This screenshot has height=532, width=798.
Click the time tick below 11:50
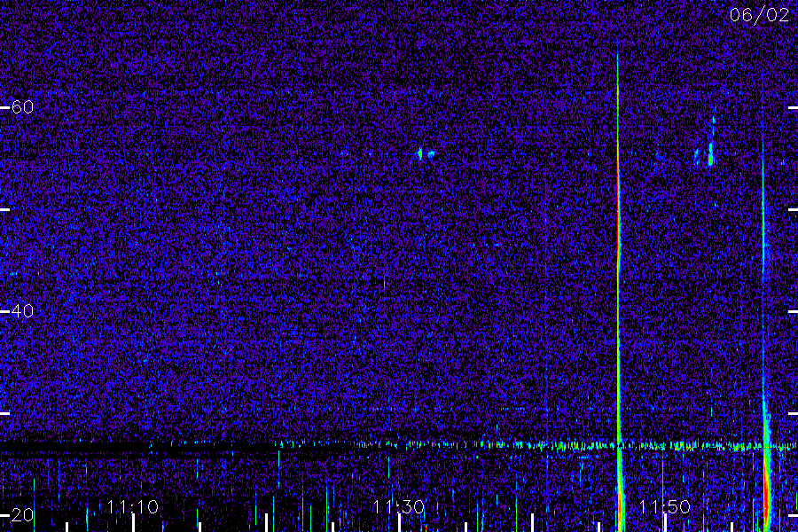[665, 523]
